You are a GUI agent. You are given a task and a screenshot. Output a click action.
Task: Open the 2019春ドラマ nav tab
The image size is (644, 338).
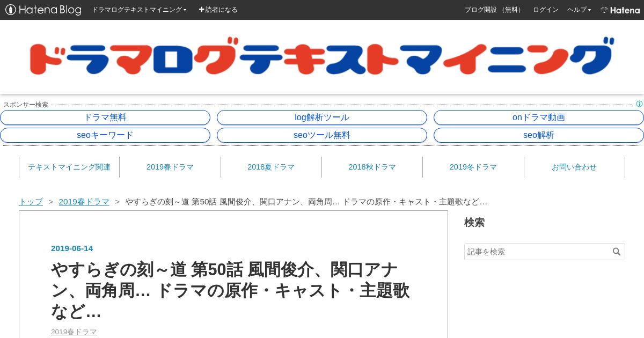[170, 167]
